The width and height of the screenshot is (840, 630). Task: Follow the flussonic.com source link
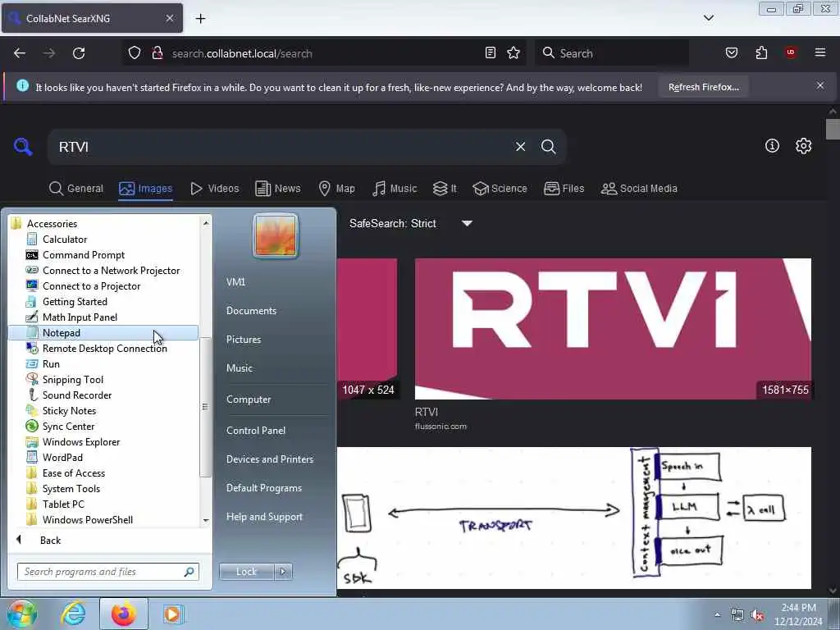441,427
